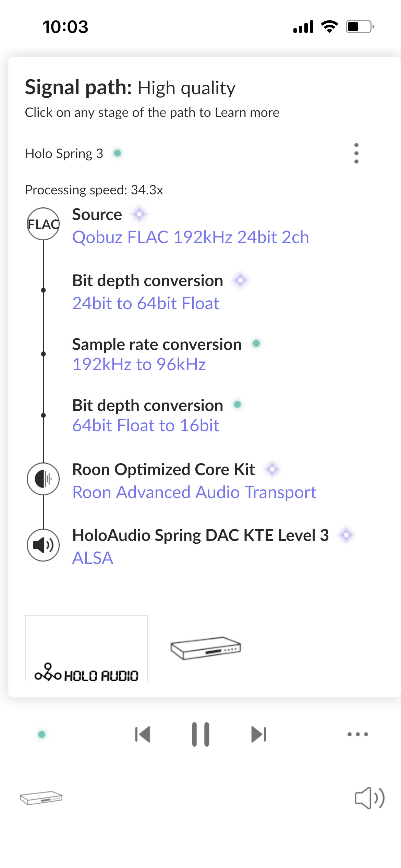Go back to the previous track
Viewport: 401px width, 868px height.
143,734
